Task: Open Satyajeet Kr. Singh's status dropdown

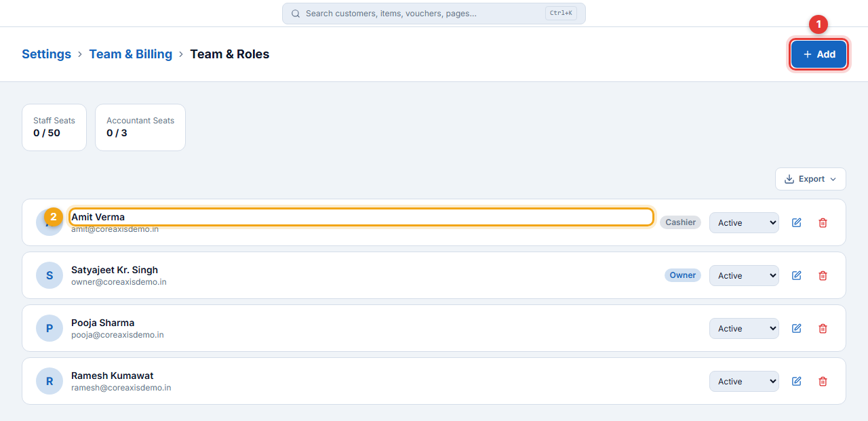Action: coord(744,275)
